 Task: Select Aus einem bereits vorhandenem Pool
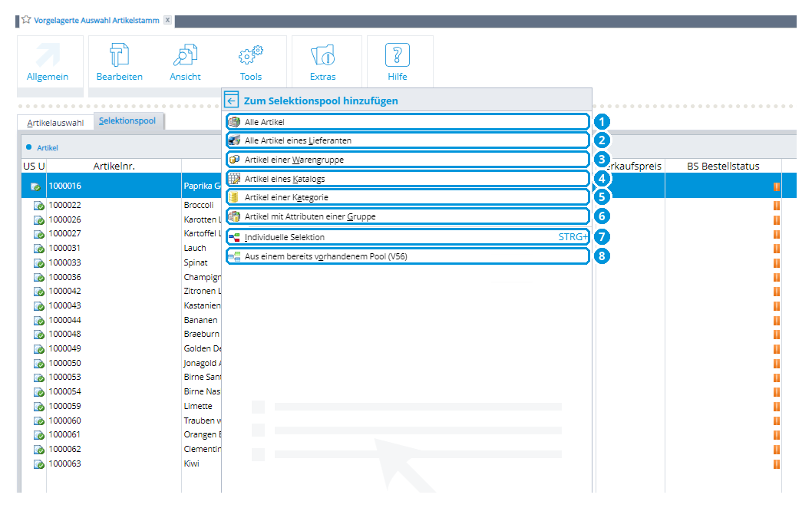408,256
